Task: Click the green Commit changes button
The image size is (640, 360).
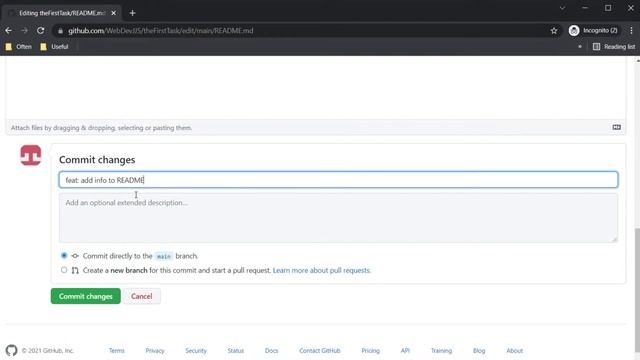Action: coord(86,296)
